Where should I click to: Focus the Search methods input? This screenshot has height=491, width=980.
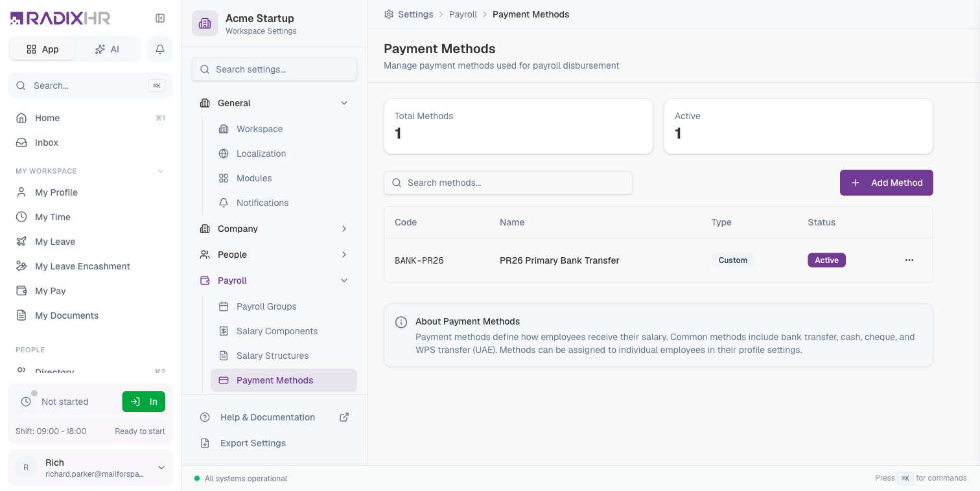pos(508,183)
